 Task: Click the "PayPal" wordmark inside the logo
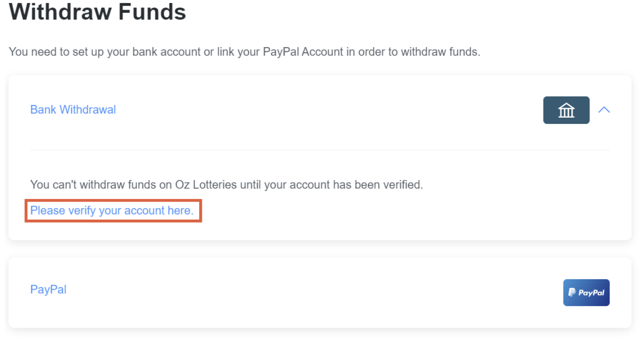[591, 293]
